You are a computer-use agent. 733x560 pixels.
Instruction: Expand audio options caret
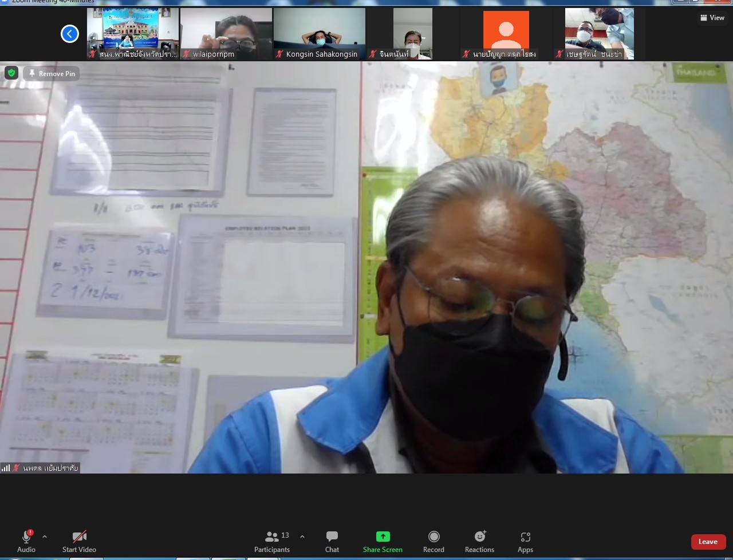click(45, 537)
